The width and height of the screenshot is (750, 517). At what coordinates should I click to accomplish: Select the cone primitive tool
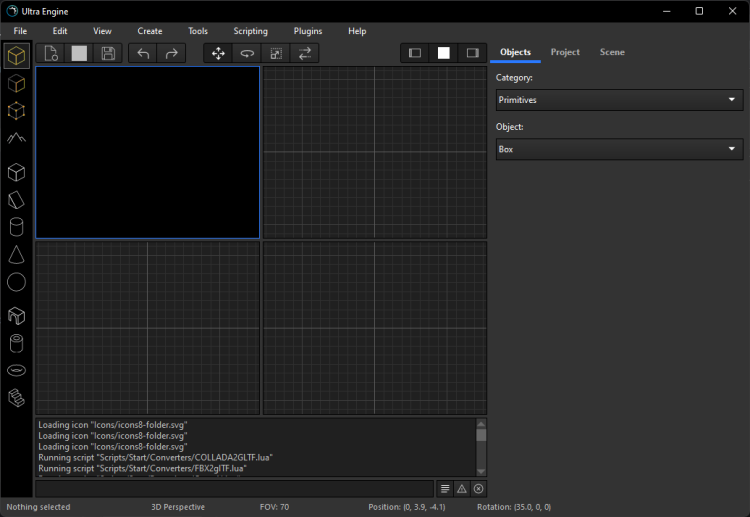(x=16, y=255)
